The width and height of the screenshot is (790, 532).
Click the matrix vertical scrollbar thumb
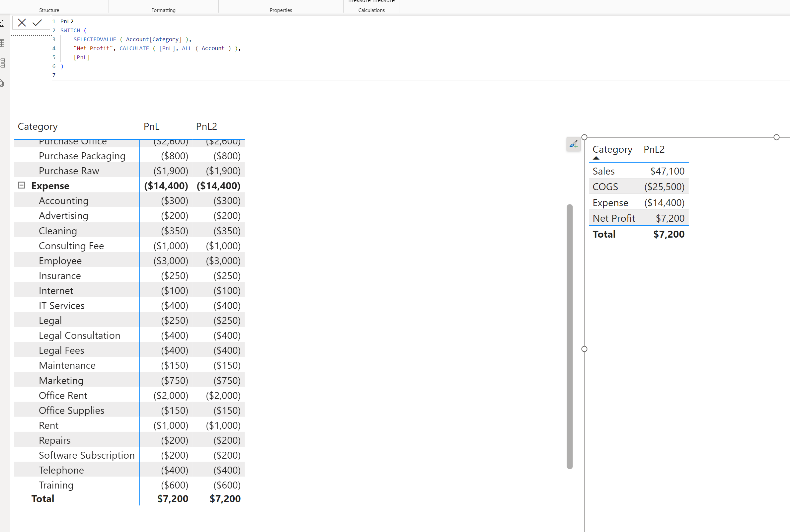[x=569, y=336]
